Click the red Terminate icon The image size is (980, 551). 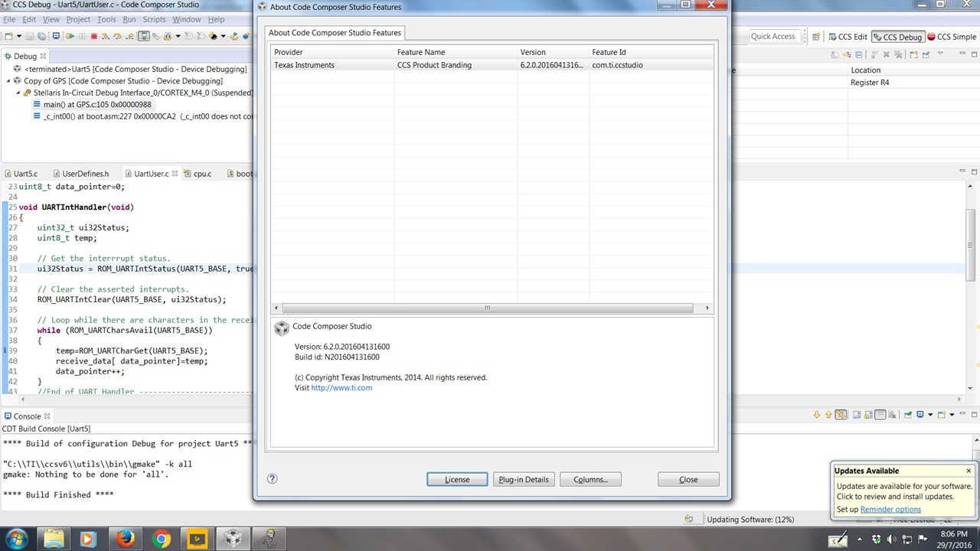pos(94,36)
